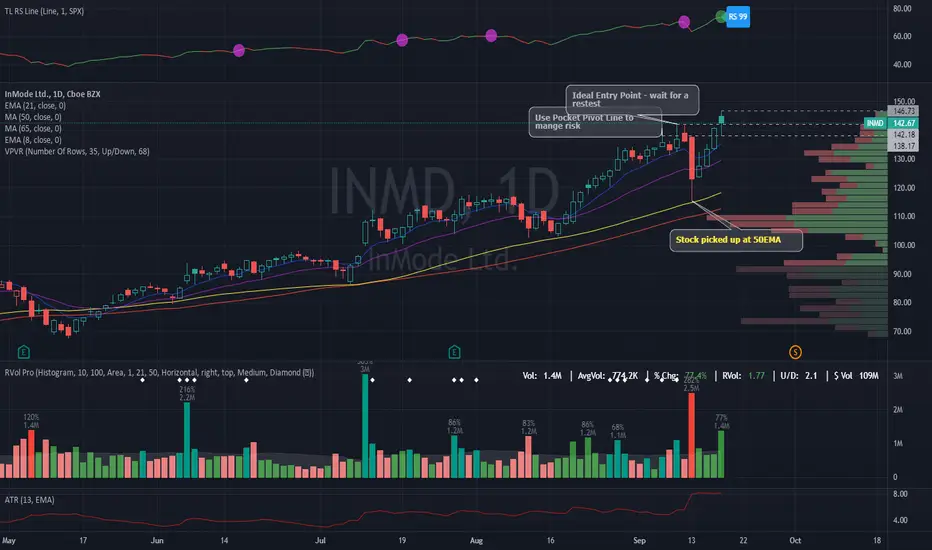Screen dimensions: 932x550
Task: Click the 150.00 price axis value
Action: click(904, 102)
